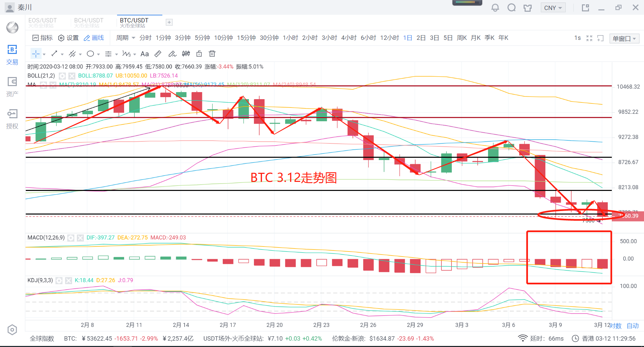
Task: Open the 指标 indicators button
Action: (x=43, y=38)
